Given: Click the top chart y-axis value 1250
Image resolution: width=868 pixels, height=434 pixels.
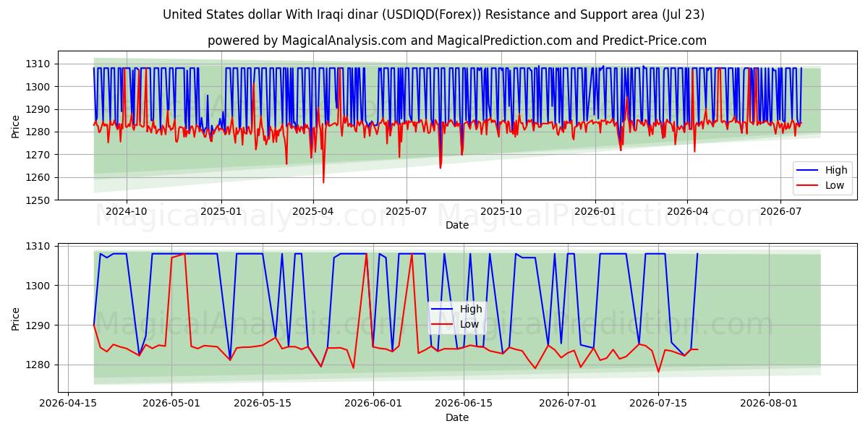Looking at the screenshot, I should coord(38,200).
